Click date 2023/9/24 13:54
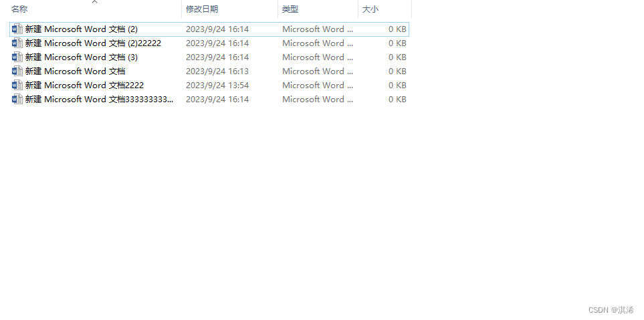This screenshot has width=644, height=320. [217, 85]
